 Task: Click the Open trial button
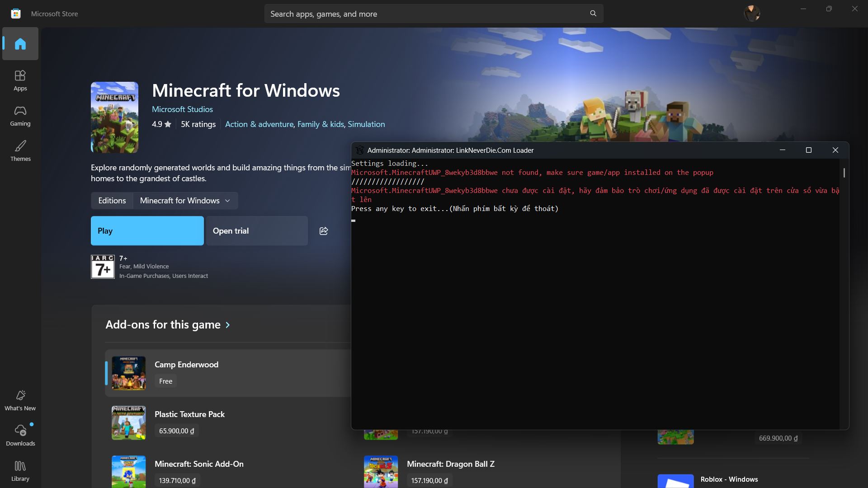257,231
